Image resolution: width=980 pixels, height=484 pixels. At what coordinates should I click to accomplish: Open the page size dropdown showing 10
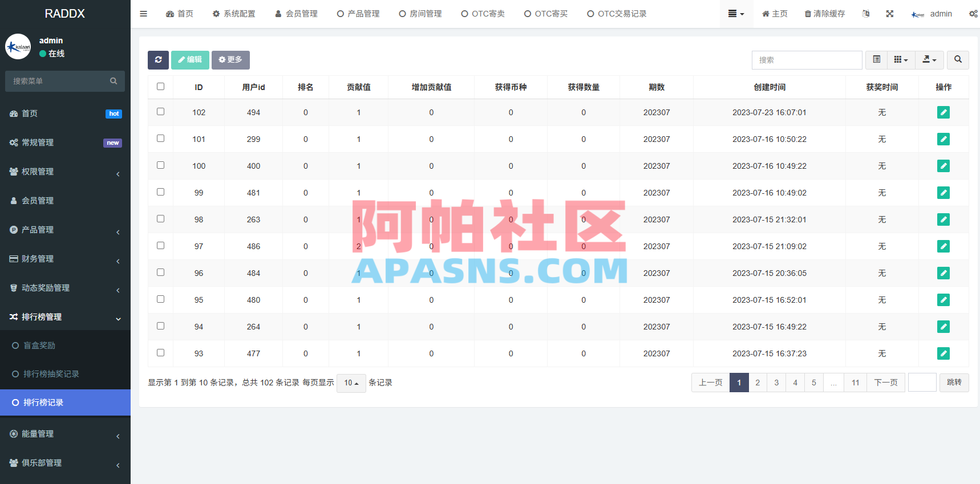point(351,383)
